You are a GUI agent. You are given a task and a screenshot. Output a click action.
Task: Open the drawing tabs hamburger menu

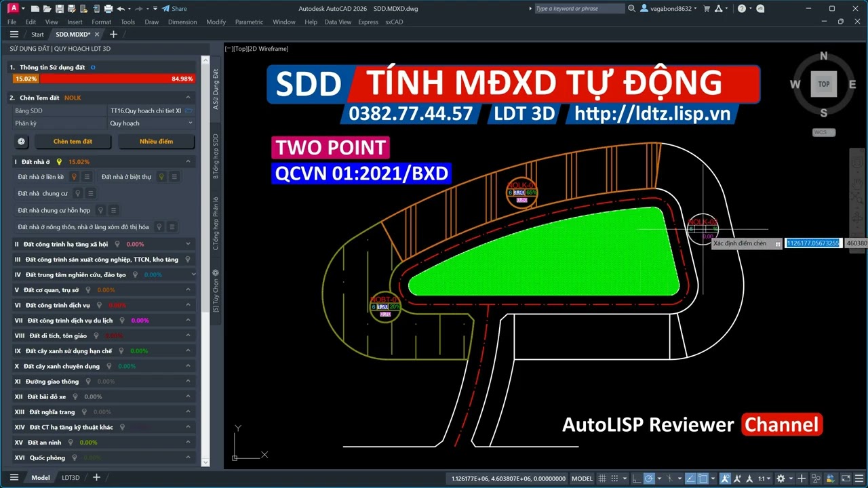(x=14, y=34)
